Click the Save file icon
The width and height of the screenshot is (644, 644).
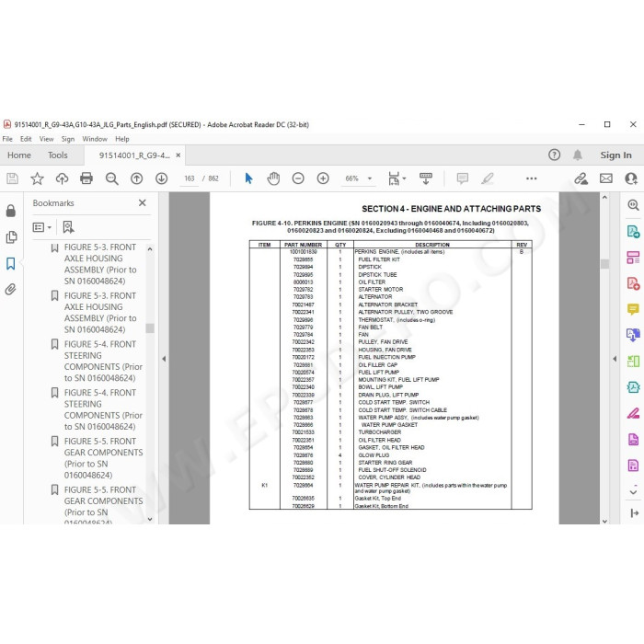pos(12,178)
